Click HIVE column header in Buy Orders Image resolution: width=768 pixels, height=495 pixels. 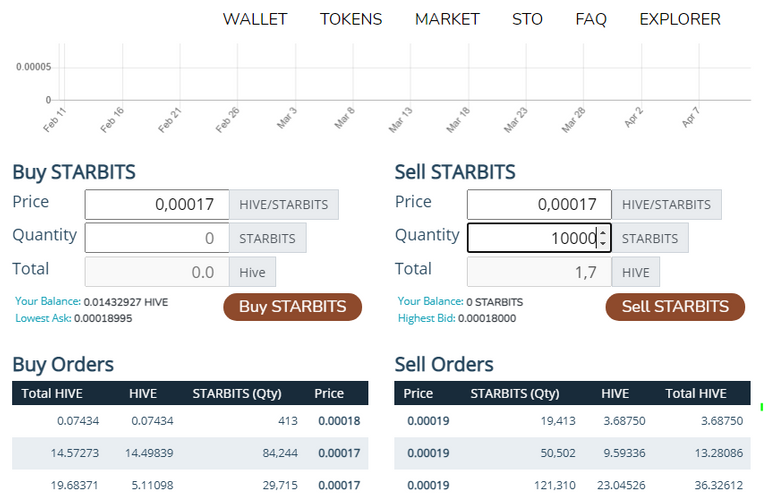point(143,393)
